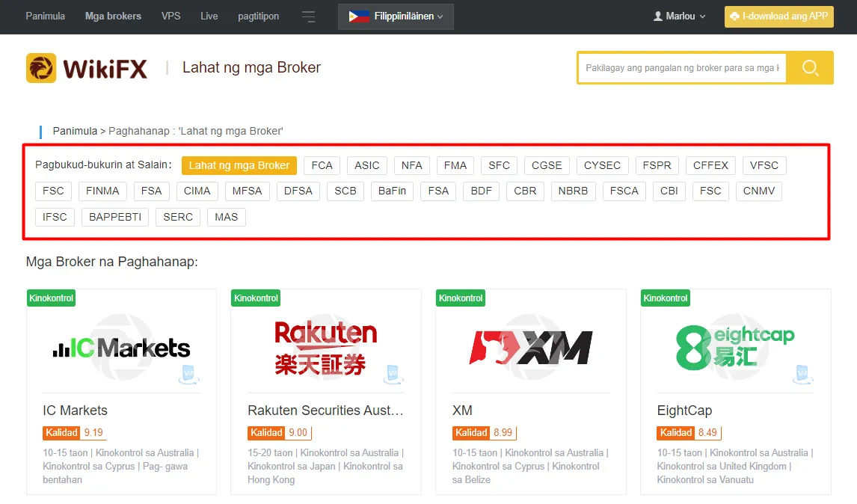Filter brokers by ASIC
This screenshot has height=504, width=857.
tap(366, 165)
